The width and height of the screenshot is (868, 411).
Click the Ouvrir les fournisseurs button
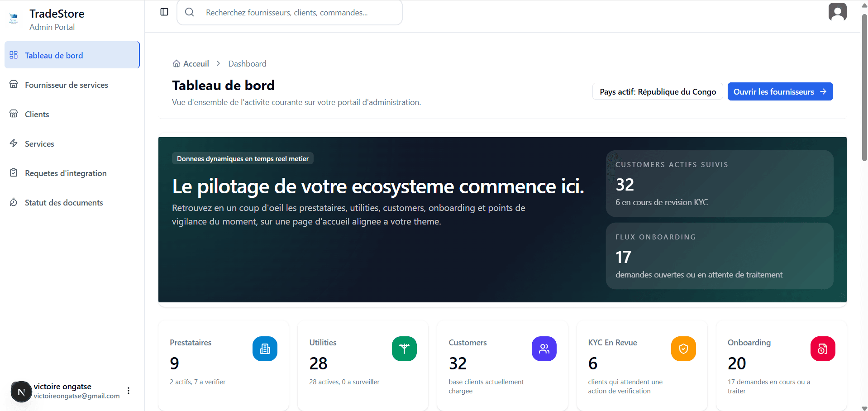(x=780, y=91)
